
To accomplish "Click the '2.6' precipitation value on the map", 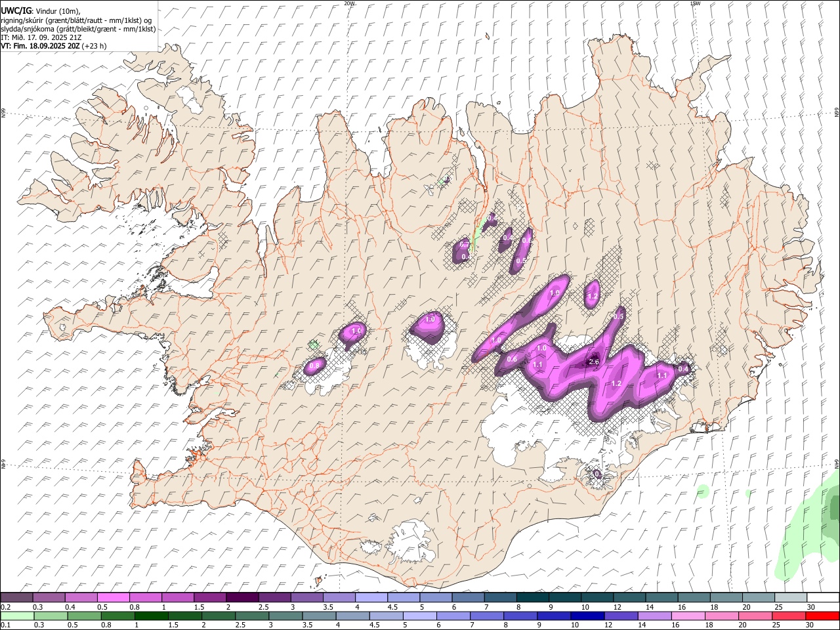I will (594, 362).
